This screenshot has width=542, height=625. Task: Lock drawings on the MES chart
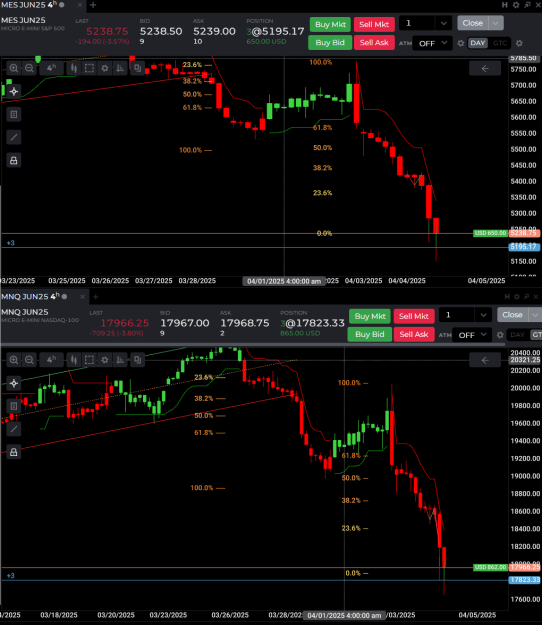pyautogui.click(x=14, y=160)
